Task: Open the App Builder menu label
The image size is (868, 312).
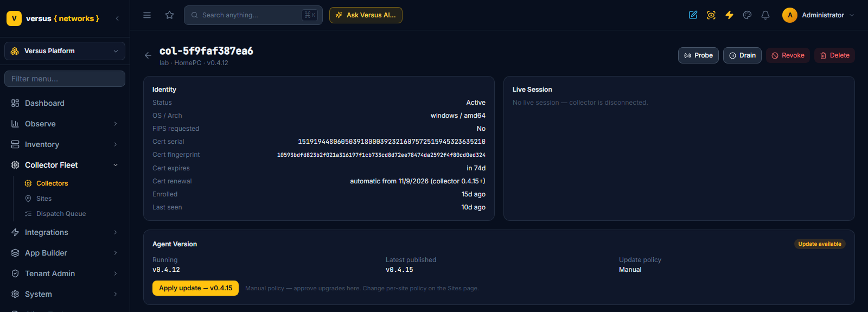Action: (x=46, y=253)
